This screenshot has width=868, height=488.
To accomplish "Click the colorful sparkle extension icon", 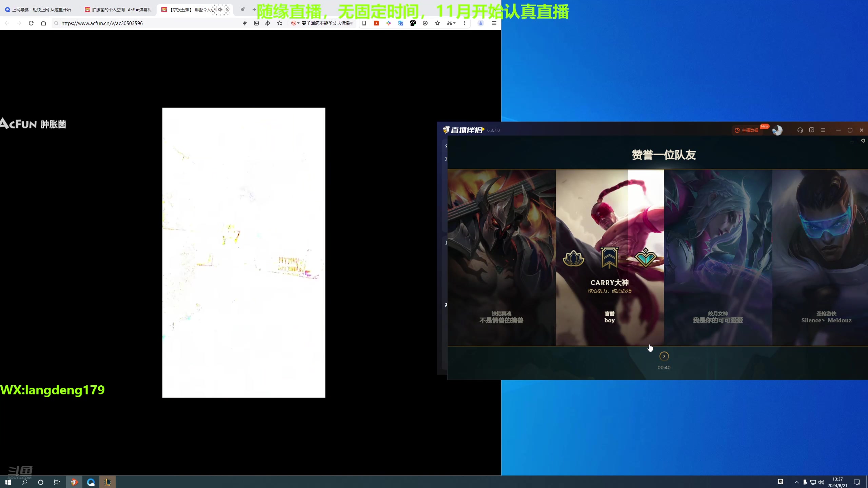I will tap(389, 23).
